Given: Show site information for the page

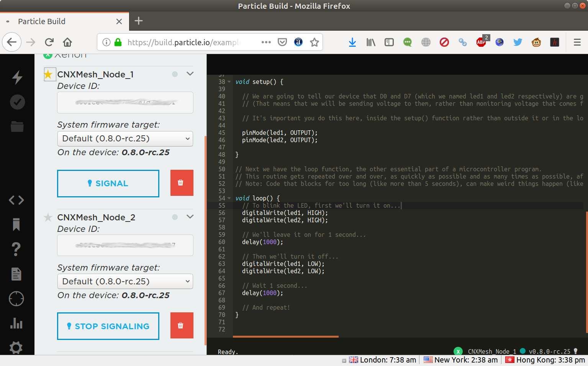Looking at the screenshot, I should click(x=106, y=42).
